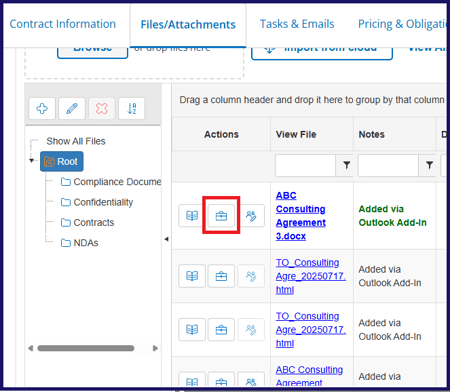Open the NDAs folder
The width and height of the screenshot is (450, 392).
(79, 243)
